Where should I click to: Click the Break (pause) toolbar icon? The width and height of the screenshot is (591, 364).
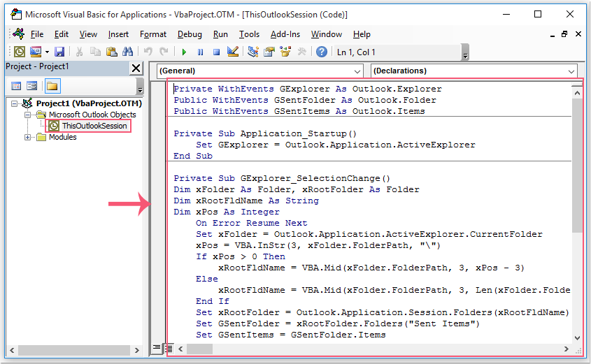200,52
